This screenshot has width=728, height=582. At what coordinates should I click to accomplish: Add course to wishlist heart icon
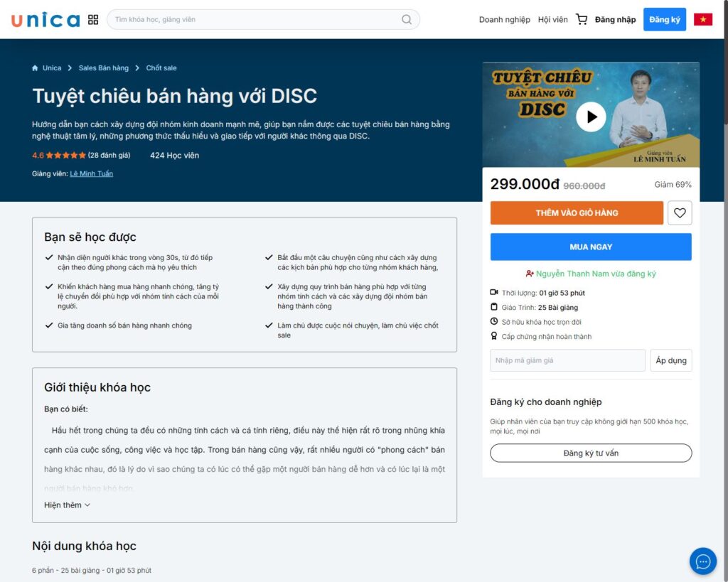click(680, 212)
